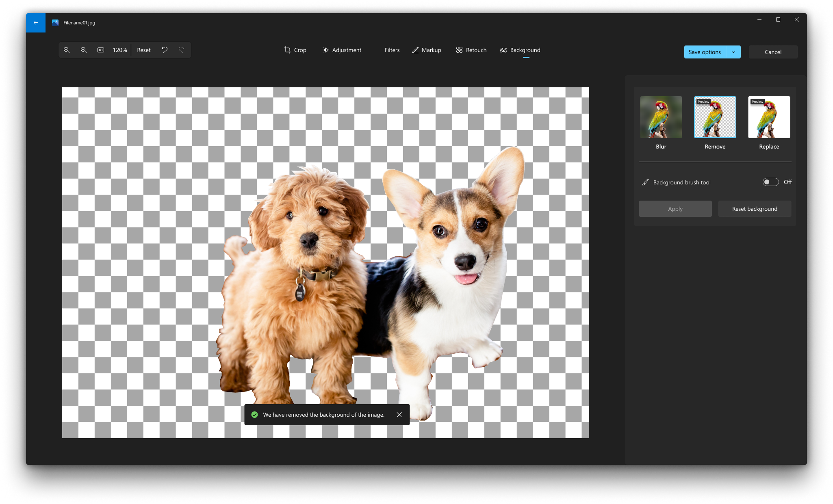Toggle Background brush tool on/off

click(770, 182)
